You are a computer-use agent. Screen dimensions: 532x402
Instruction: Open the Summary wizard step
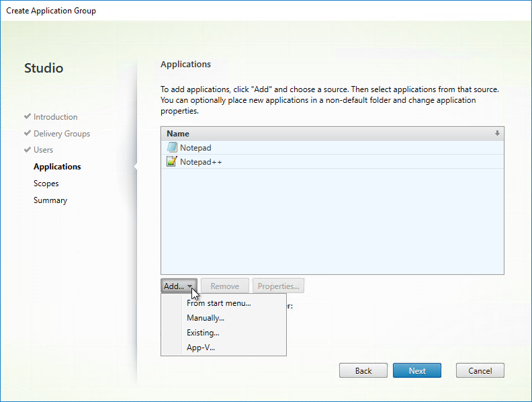[x=50, y=200]
